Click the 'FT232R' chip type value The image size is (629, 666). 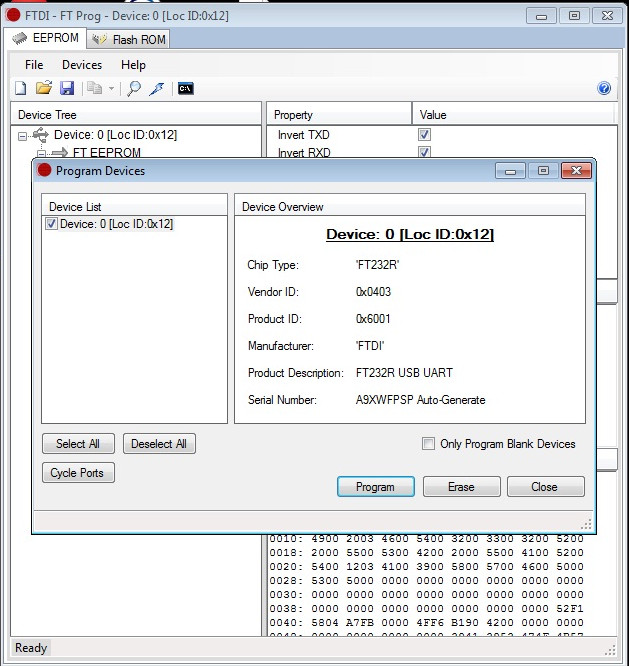(x=377, y=265)
